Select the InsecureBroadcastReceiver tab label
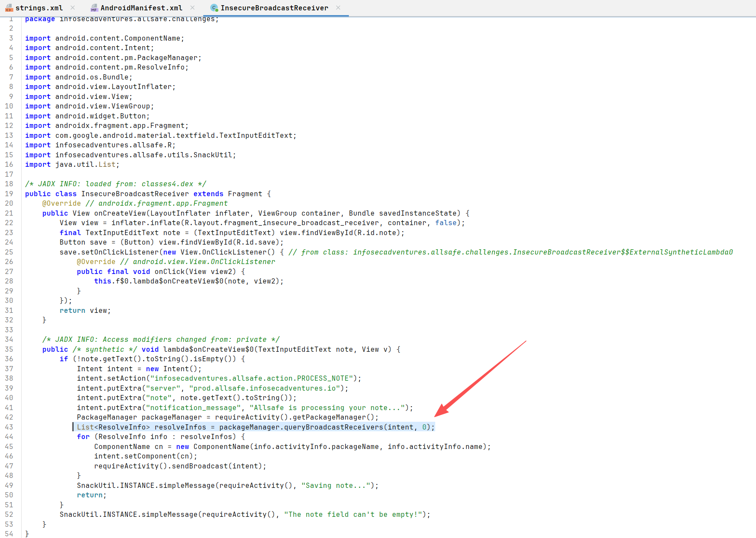Viewport: 756px width, 538px height. 274,8
